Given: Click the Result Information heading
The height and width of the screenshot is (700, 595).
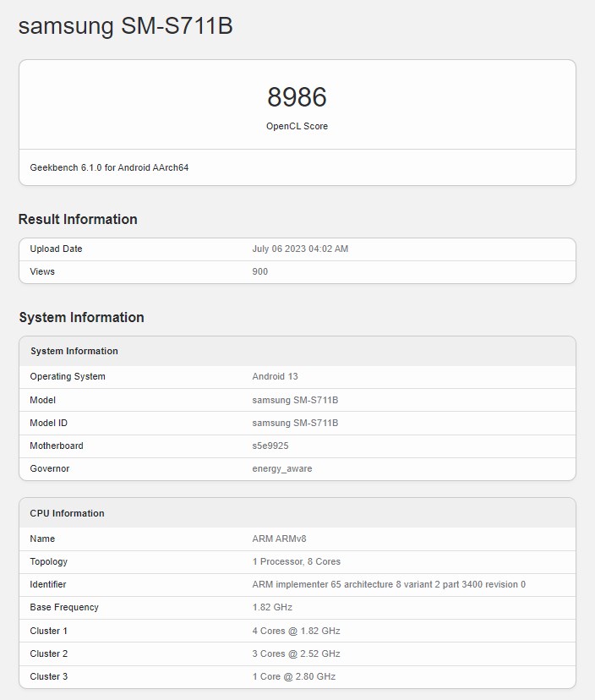Looking at the screenshot, I should pos(78,219).
